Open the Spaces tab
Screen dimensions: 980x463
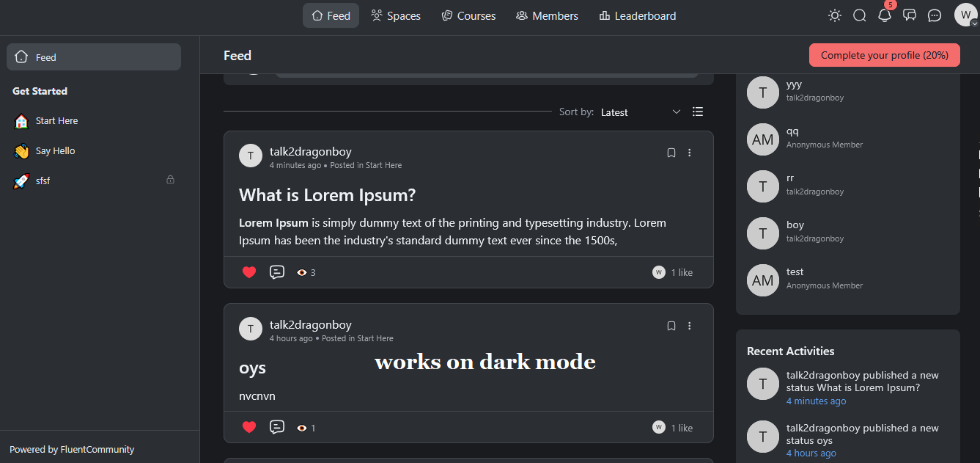[396, 15]
